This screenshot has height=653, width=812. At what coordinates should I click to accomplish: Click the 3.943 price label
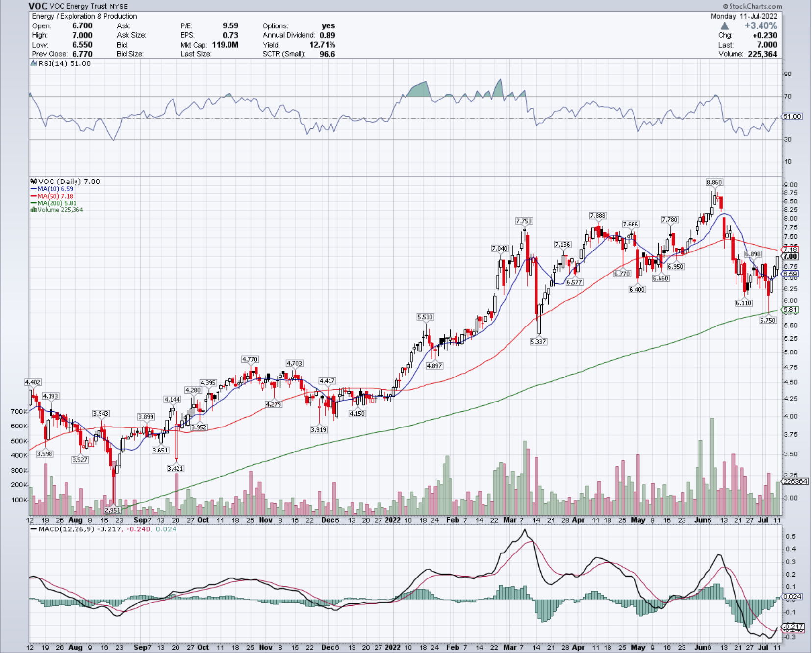point(101,414)
